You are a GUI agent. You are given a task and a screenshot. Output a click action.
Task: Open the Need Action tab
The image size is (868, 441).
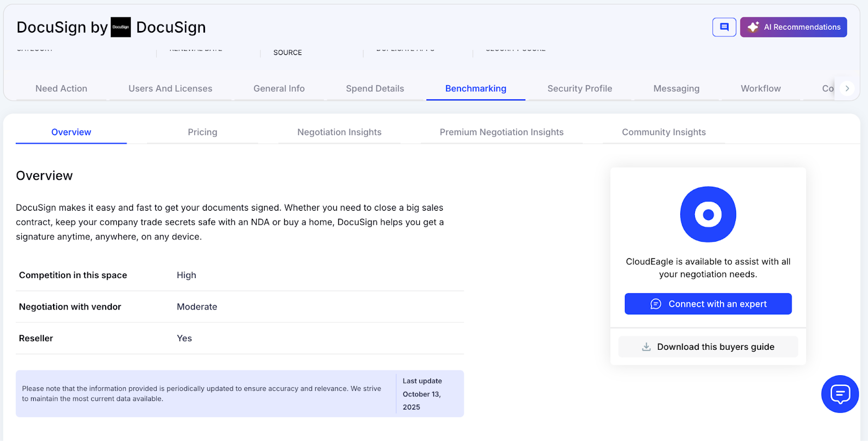[x=61, y=89]
